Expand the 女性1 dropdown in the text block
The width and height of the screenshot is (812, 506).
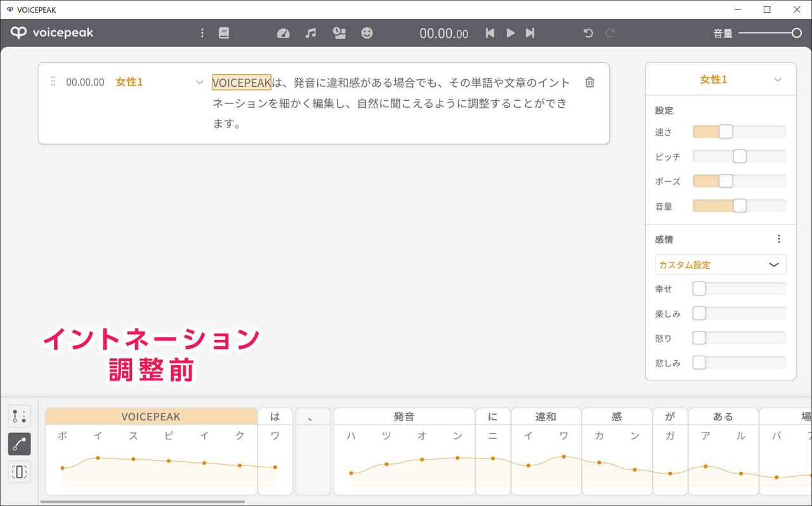click(200, 82)
